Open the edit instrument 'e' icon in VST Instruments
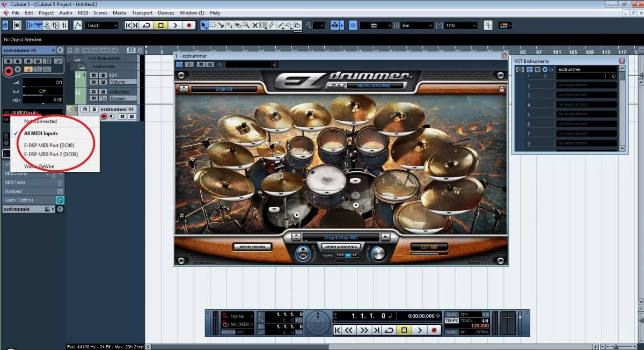Viewport: 644px width, 350px height. [544, 69]
